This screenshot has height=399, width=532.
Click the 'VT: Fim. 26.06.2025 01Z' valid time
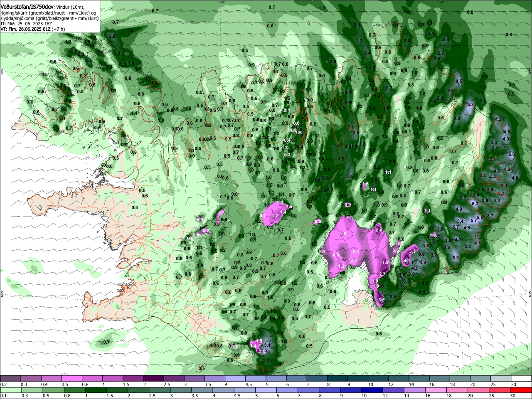point(25,30)
